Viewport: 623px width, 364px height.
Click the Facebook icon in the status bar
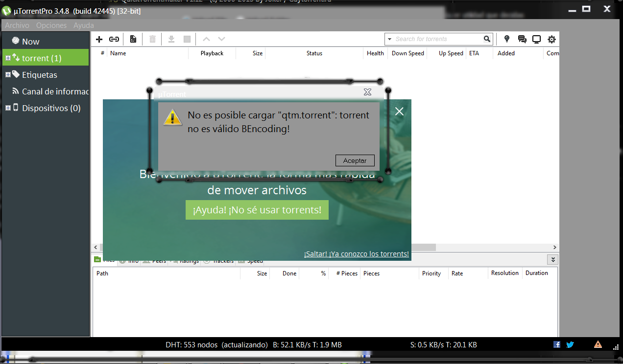point(557,344)
